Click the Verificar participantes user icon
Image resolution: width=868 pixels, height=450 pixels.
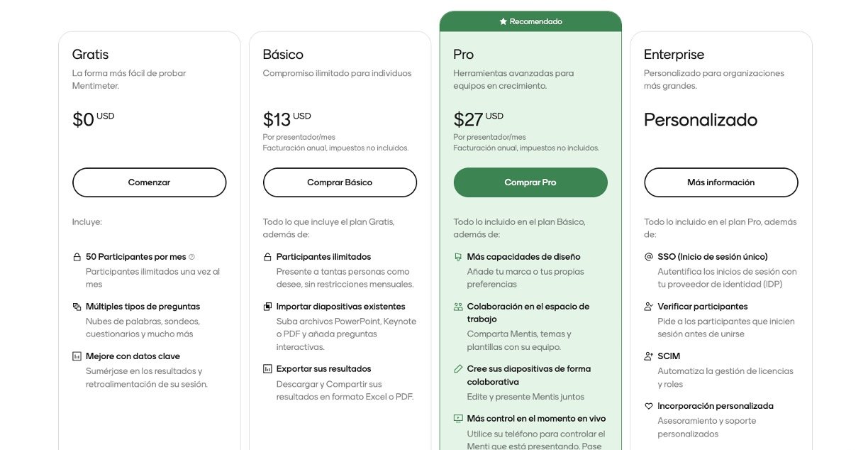pos(648,307)
